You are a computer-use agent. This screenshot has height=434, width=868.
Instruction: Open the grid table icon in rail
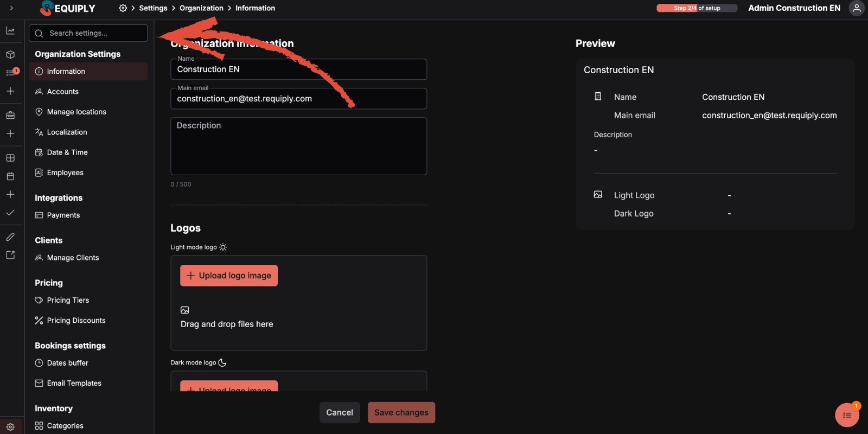[x=10, y=158]
